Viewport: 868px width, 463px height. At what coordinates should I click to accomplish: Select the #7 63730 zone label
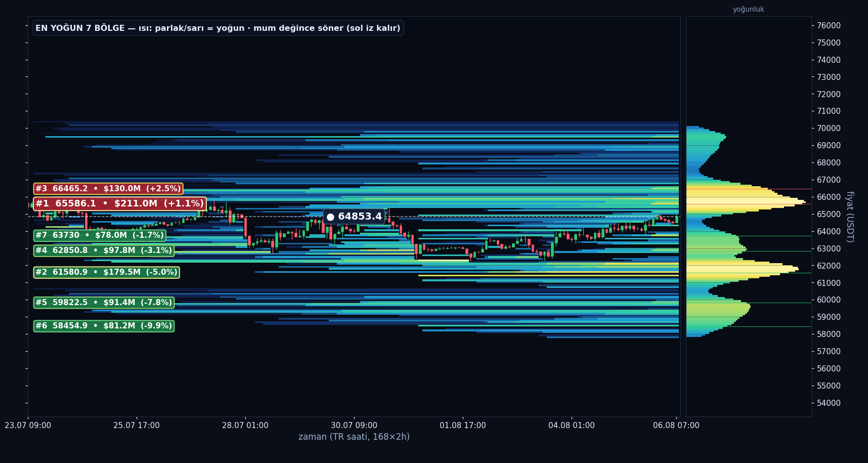click(100, 235)
